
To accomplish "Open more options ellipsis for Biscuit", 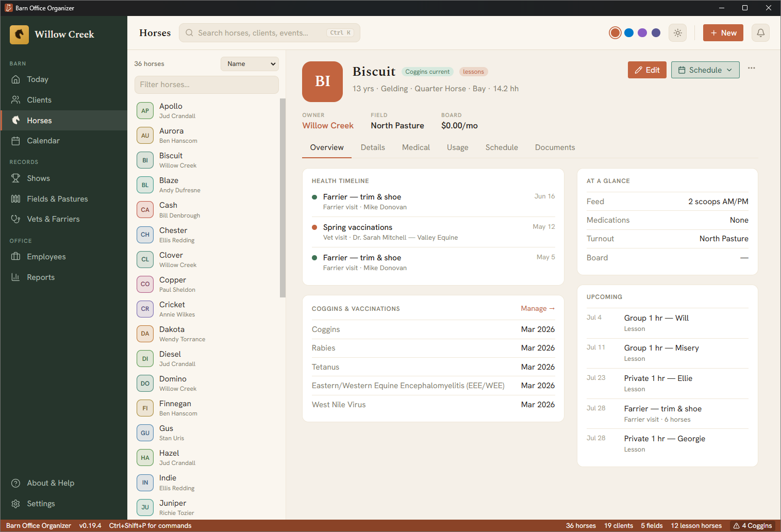I will click(x=752, y=68).
